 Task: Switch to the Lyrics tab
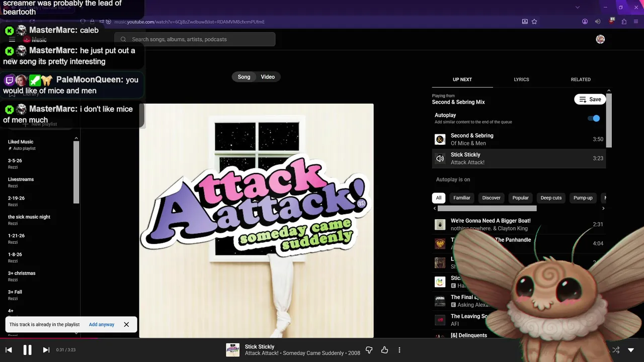click(x=521, y=79)
